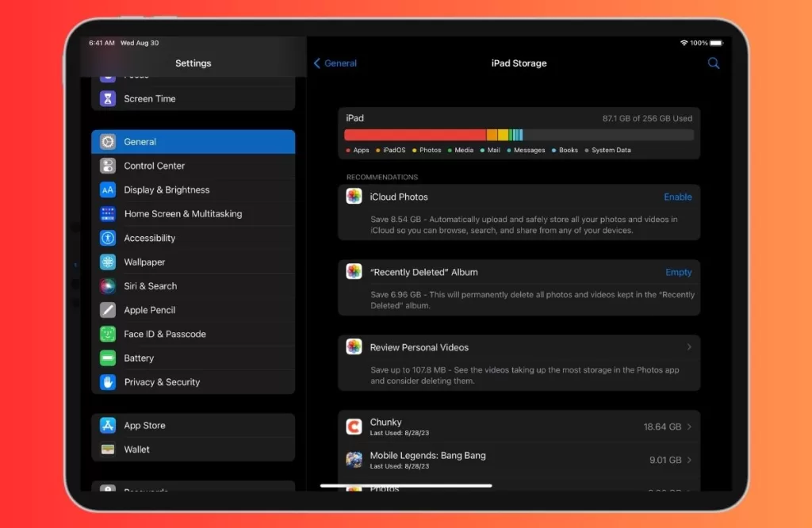This screenshot has width=812, height=528.
Task: Empty the Recently Deleted album
Action: (x=679, y=272)
